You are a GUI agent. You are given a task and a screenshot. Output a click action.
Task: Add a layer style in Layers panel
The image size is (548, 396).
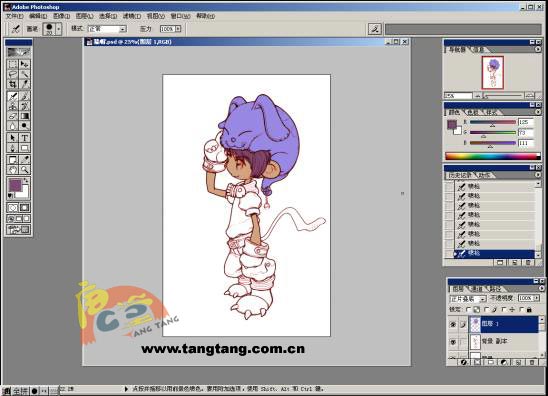(x=463, y=362)
